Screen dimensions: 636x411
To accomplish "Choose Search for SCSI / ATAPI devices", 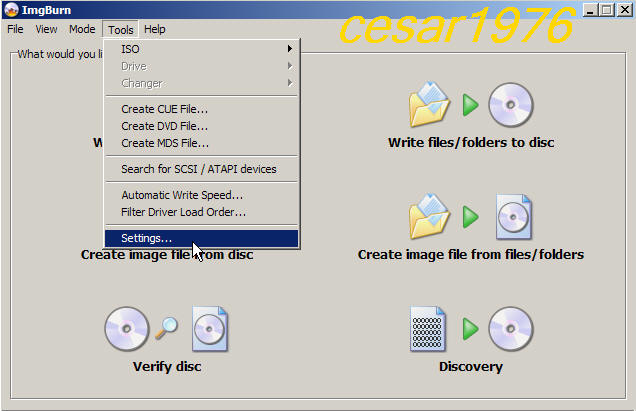I will [202, 169].
